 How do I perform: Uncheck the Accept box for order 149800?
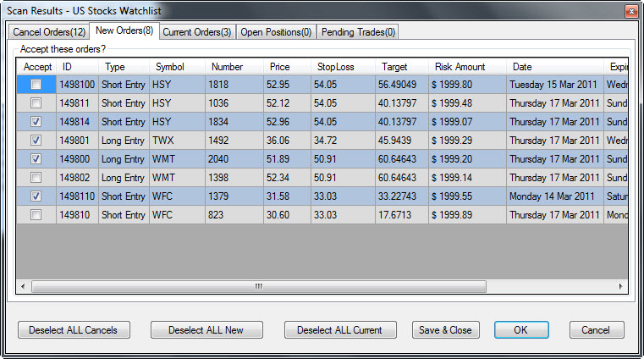[x=36, y=158]
